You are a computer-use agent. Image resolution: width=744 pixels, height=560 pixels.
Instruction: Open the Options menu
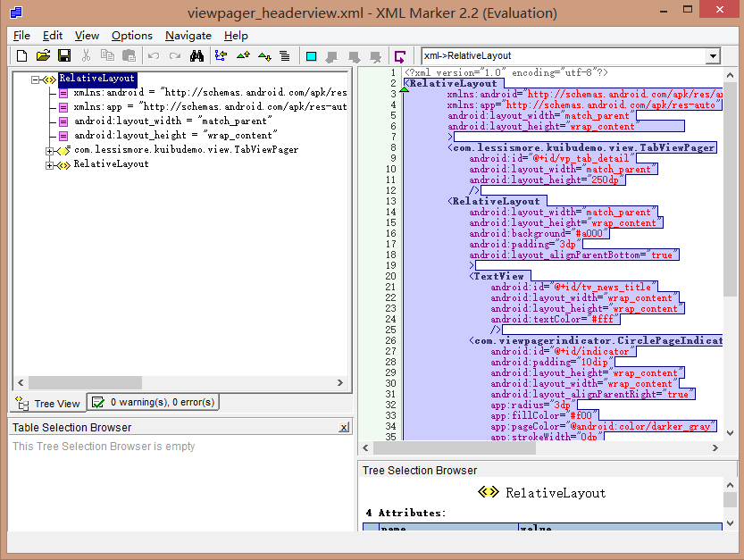click(131, 36)
